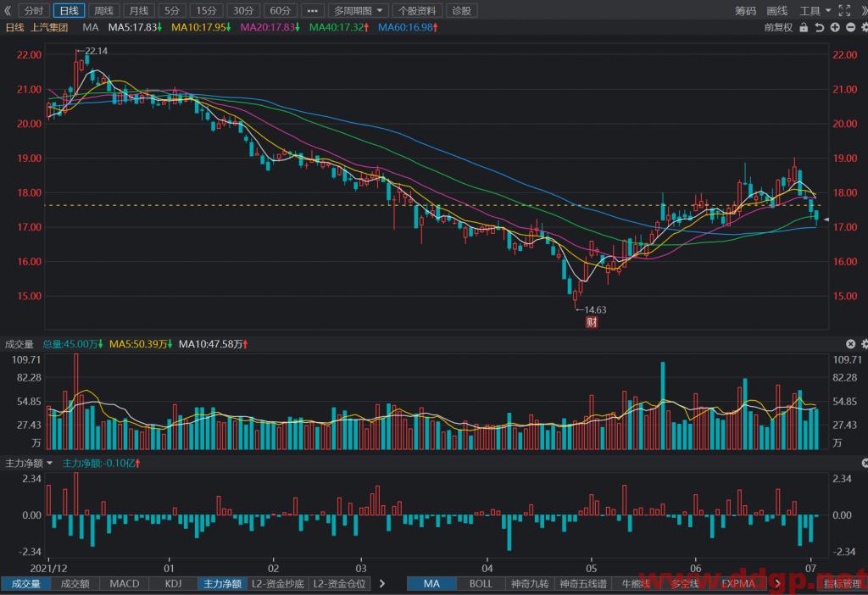Click the lock icon beside 前复权
868x595 pixels.
(x=803, y=27)
